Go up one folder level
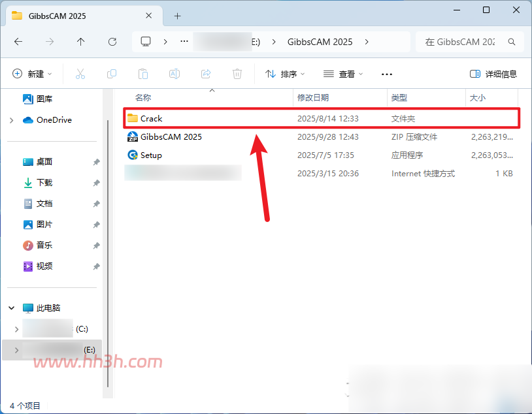This screenshot has width=532, height=414. tap(81, 42)
